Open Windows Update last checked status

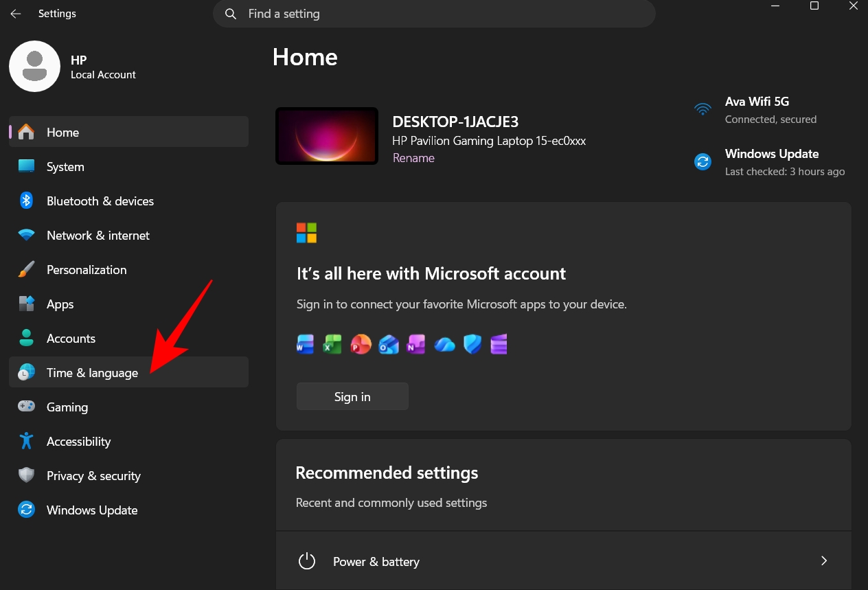coord(770,162)
